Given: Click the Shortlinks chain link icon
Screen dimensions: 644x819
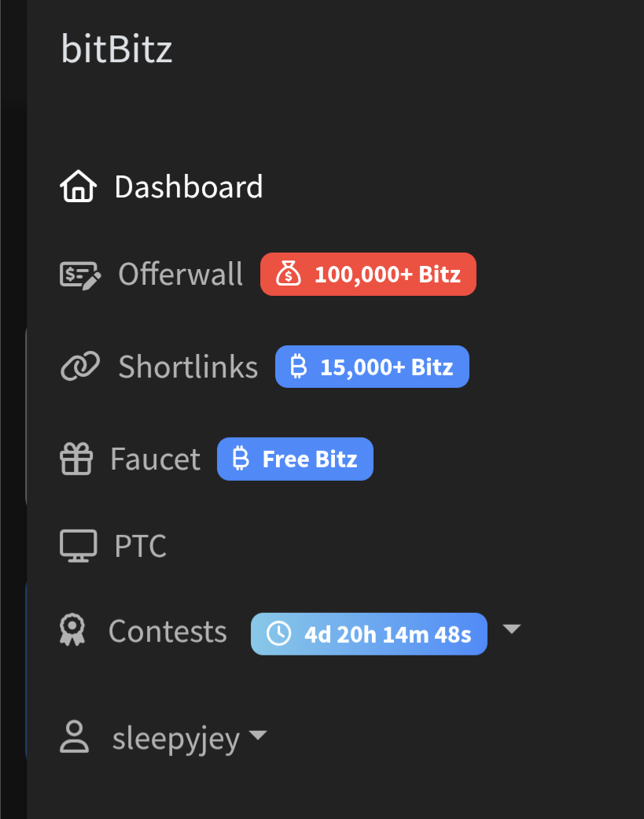Looking at the screenshot, I should point(80,366).
